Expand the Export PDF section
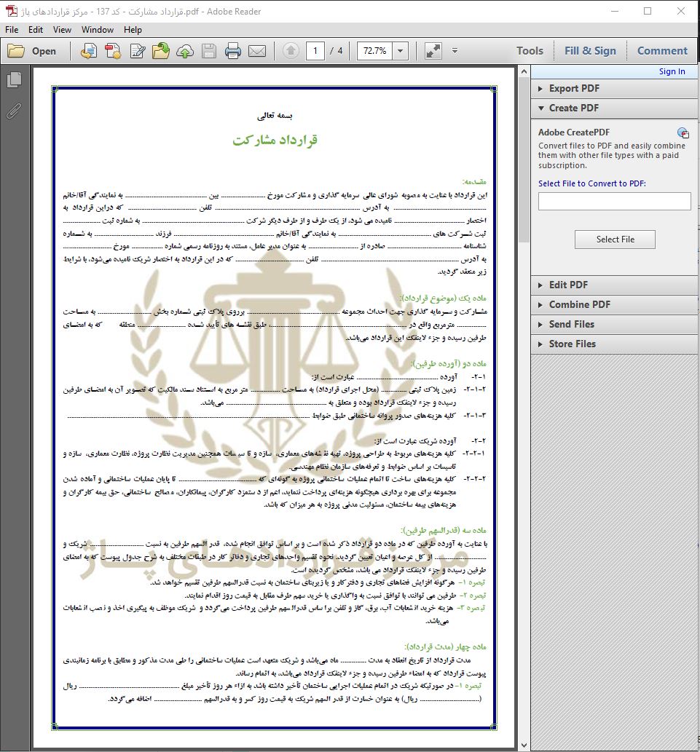The height and width of the screenshot is (752, 700). (x=574, y=88)
